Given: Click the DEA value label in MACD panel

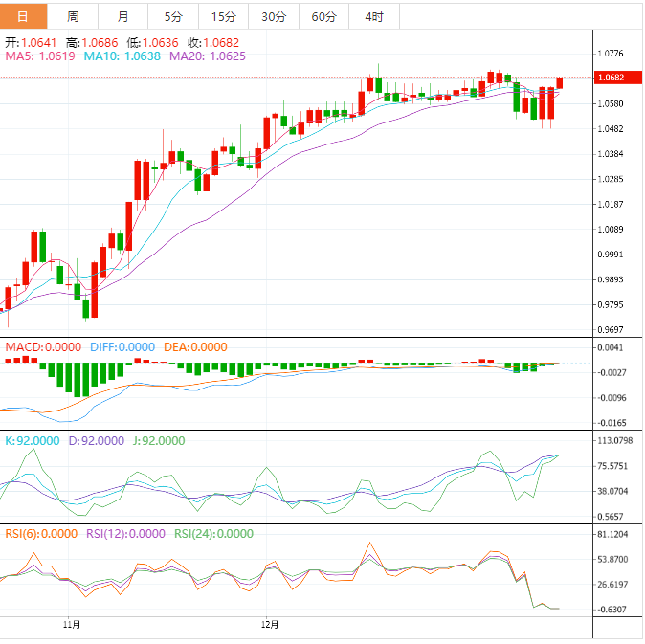Looking at the screenshot, I should (x=195, y=346).
